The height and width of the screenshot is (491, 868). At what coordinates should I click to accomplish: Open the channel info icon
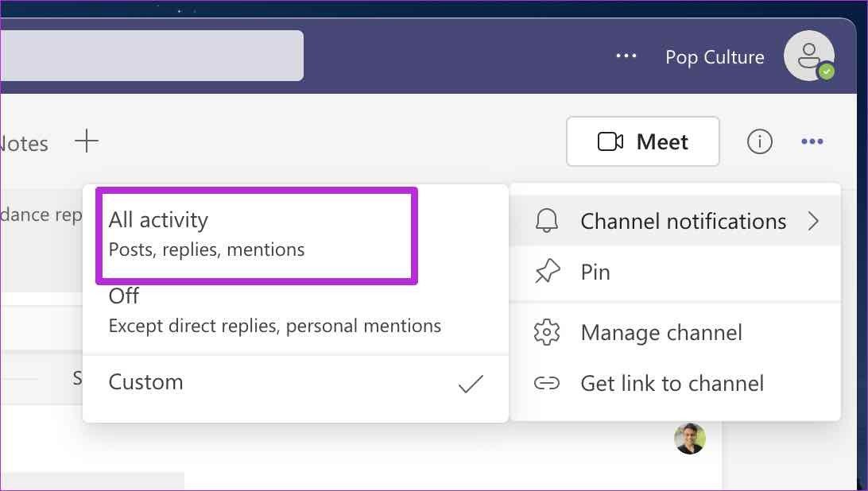point(760,141)
